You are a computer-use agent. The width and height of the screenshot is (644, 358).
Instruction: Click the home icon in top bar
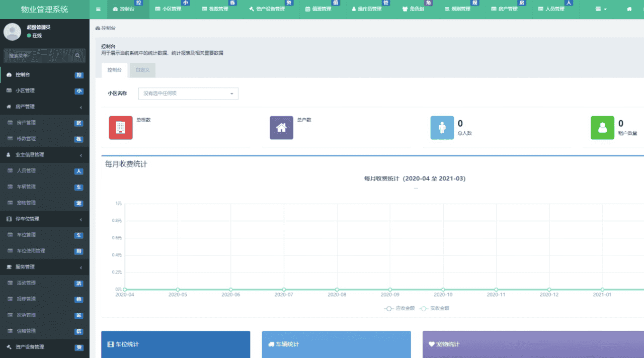pos(629,9)
